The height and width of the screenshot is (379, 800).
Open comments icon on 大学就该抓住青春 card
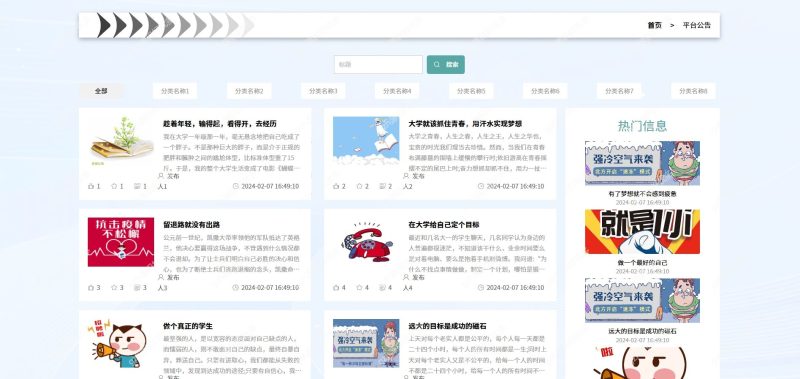(x=383, y=186)
